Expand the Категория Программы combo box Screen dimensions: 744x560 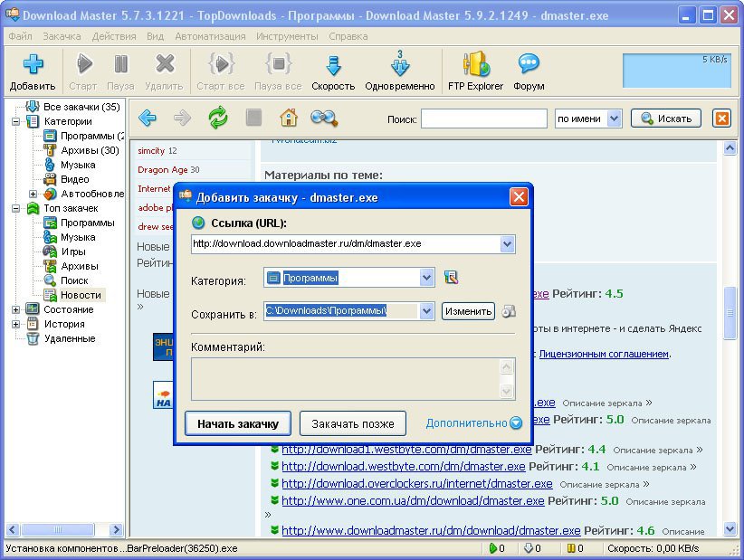(x=427, y=279)
